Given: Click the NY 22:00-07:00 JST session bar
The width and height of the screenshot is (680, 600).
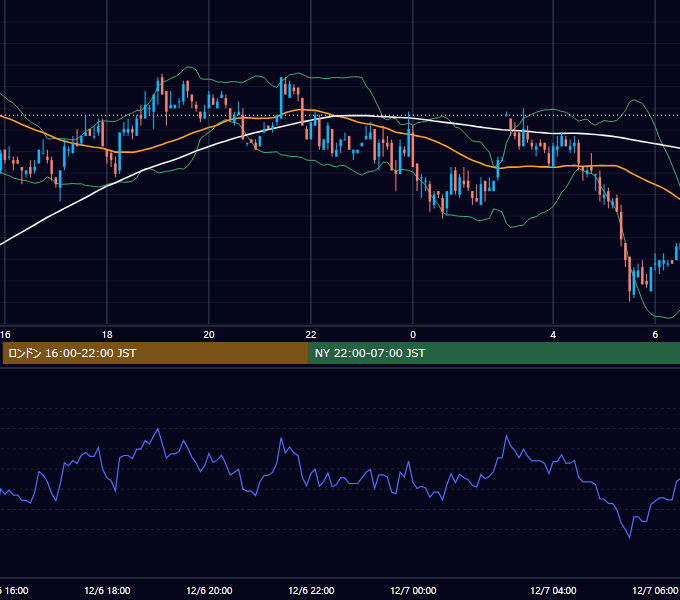Looking at the screenshot, I should (x=494, y=353).
